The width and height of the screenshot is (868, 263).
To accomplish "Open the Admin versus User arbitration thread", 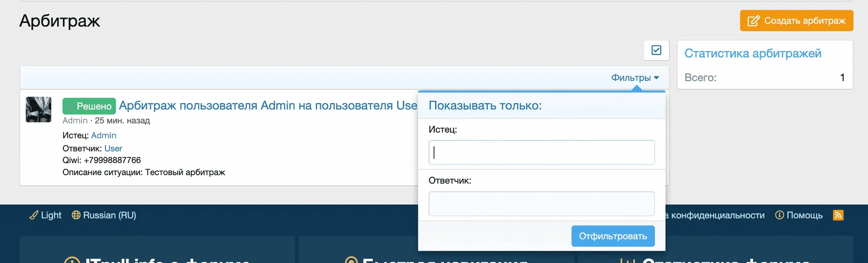I will pos(268,105).
